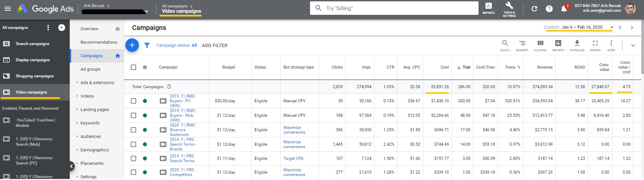Toggle status dot of Buyers - Mob campaign
The image size is (644, 180).
(x=145, y=115)
